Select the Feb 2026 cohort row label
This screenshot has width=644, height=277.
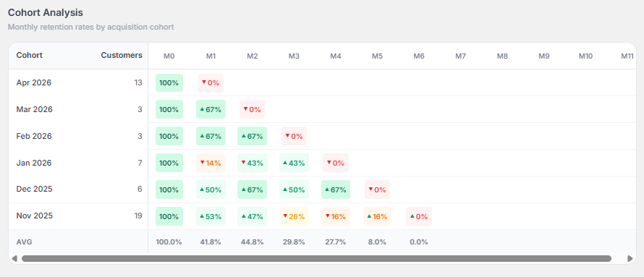pyautogui.click(x=34, y=136)
